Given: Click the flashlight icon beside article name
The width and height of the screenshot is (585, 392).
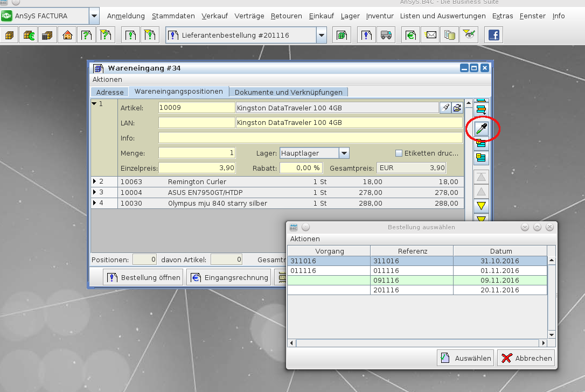Looking at the screenshot, I should (445, 108).
